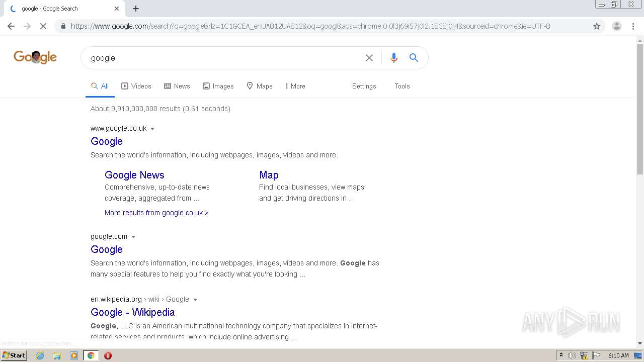Click the blue magnifier search button
The height and width of the screenshot is (362, 644).
point(414,58)
